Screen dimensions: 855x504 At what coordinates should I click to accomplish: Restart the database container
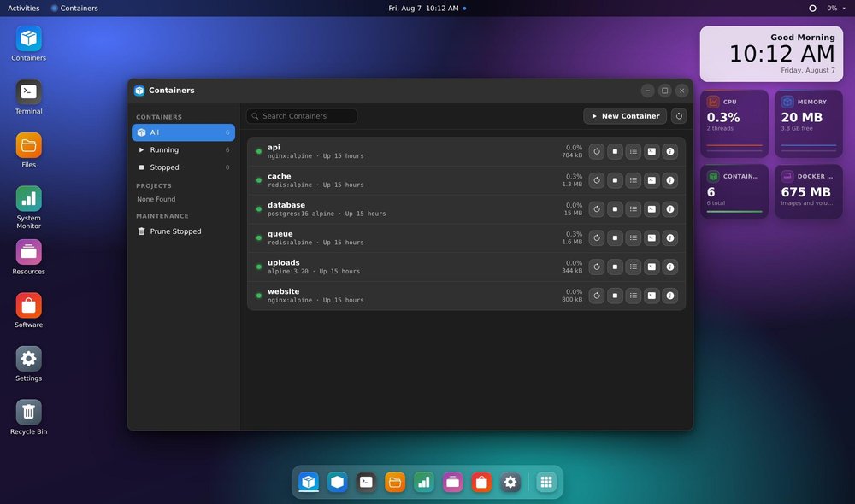597,209
